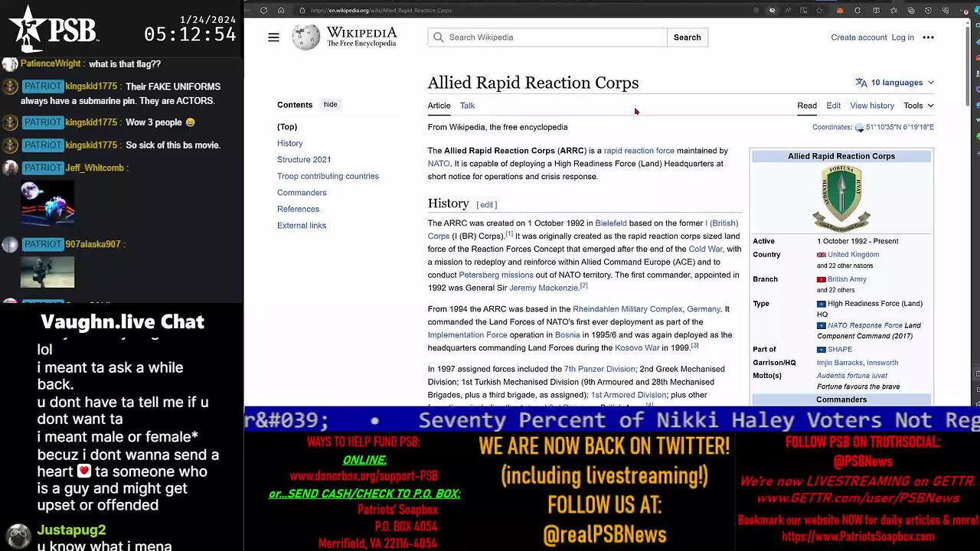980x551 pixels.
Task: Jump to External links in Contents
Action: pos(302,226)
